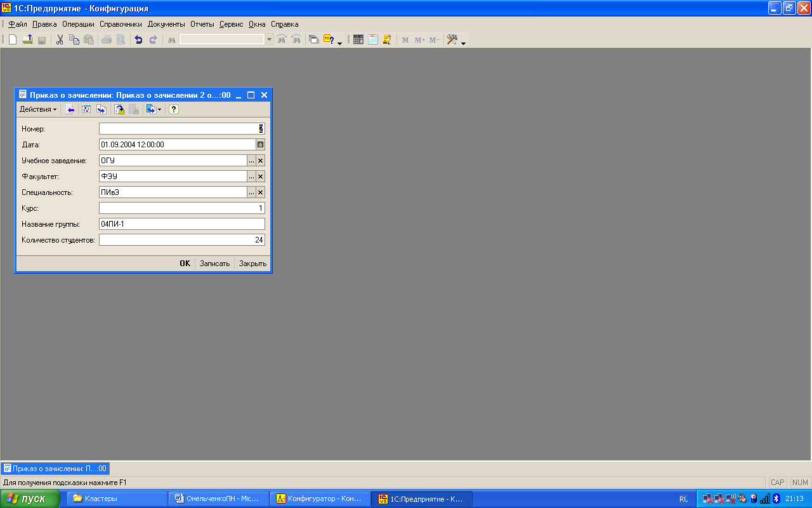The height and width of the screenshot is (508, 812).
Task: Click the windows list icon in toolbar
Action: [x=314, y=39]
